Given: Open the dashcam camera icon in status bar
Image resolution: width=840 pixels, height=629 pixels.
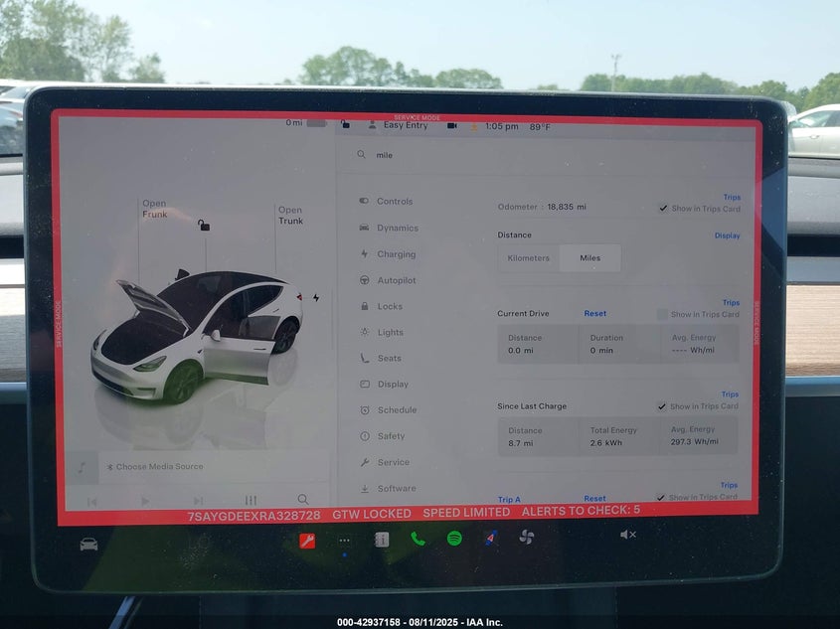Looking at the screenshot, I should pyautogui.click(x=451, y=126).
